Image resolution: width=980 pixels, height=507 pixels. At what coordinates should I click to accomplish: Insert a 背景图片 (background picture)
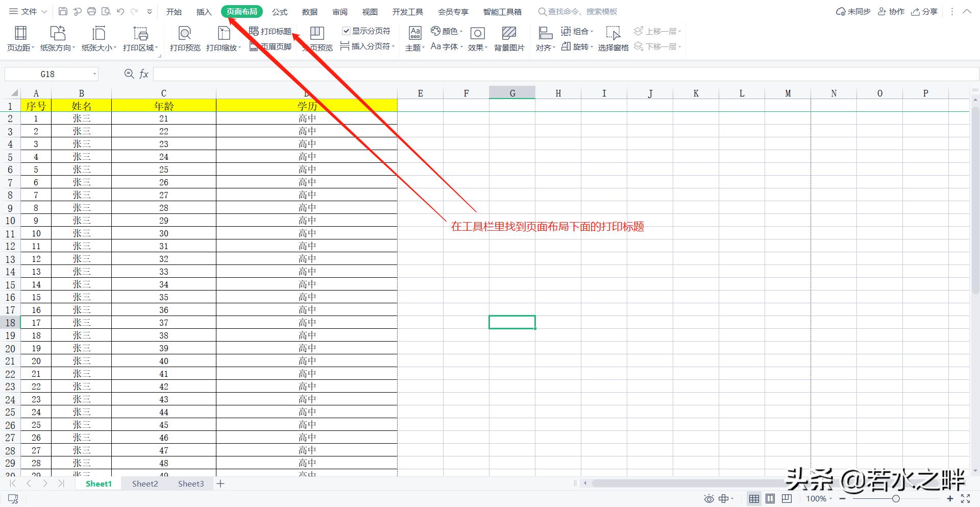click(x=509, y=38)
